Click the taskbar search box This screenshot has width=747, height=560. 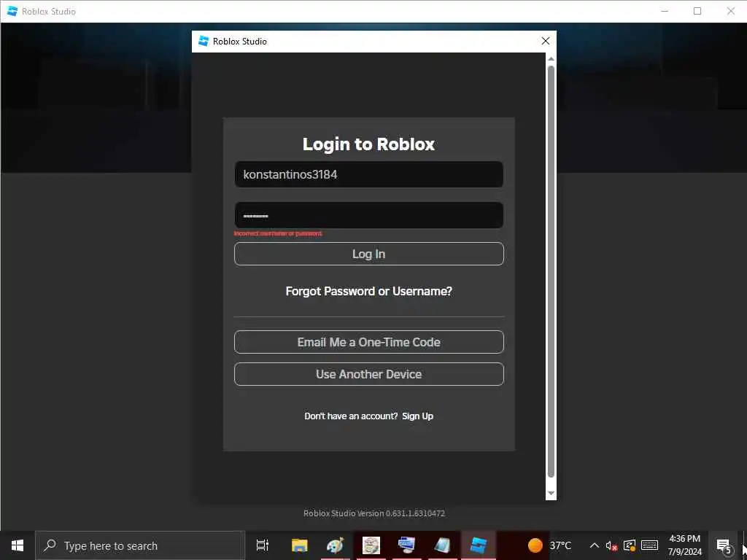pyautogui.click(x=140, y=545)
